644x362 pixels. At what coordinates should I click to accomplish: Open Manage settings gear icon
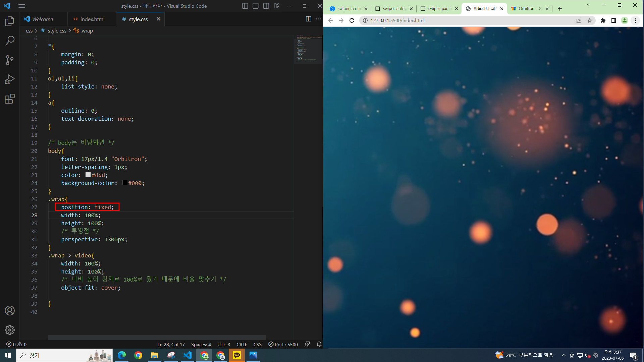tap(10, 330)
